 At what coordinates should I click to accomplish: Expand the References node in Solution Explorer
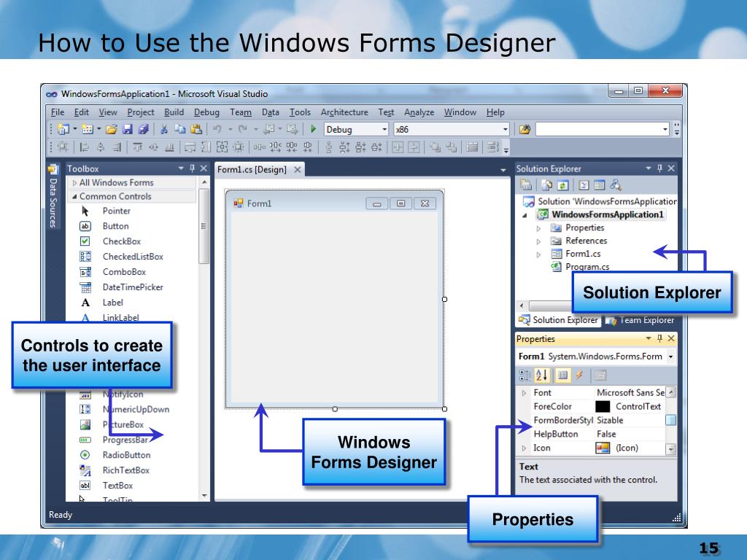pos(539,241)
